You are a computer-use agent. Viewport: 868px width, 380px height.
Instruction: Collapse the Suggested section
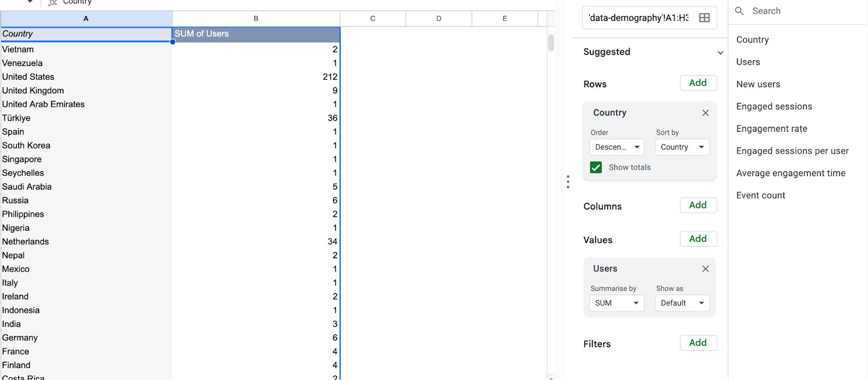pos(720,53)
